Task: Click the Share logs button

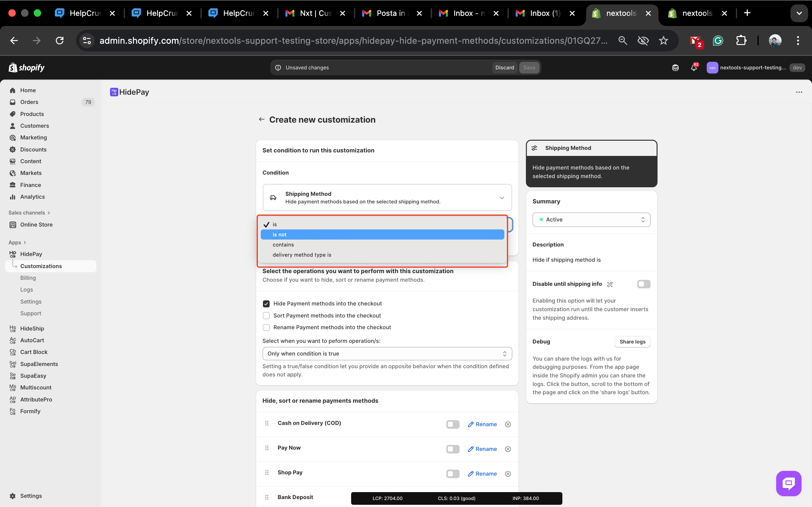Action: point(632,342)
